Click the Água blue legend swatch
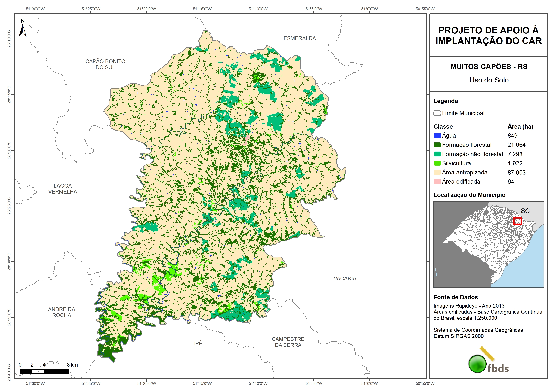Viewport: 555px width, 392px height. coord(437,136)
